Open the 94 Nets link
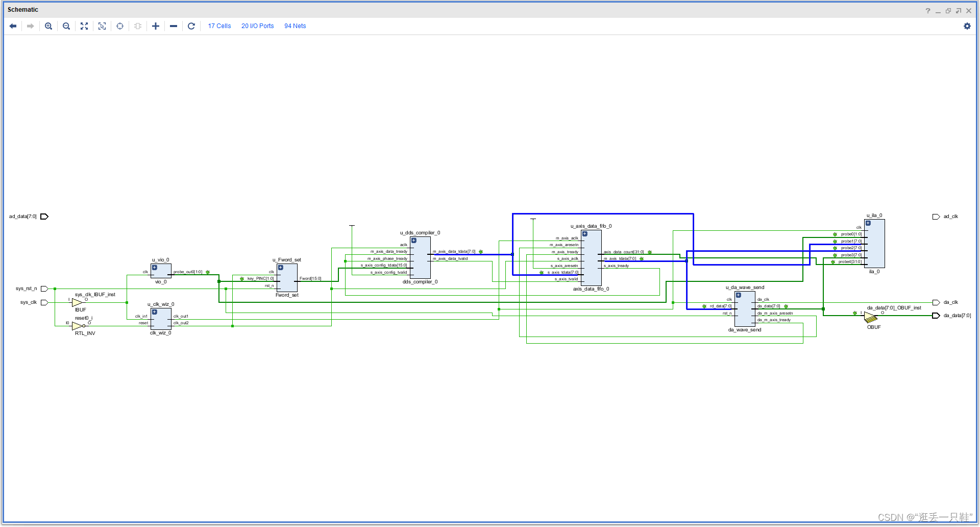This screenshot has width=980, height=527. pyautogui.click(x=295, y=26)
